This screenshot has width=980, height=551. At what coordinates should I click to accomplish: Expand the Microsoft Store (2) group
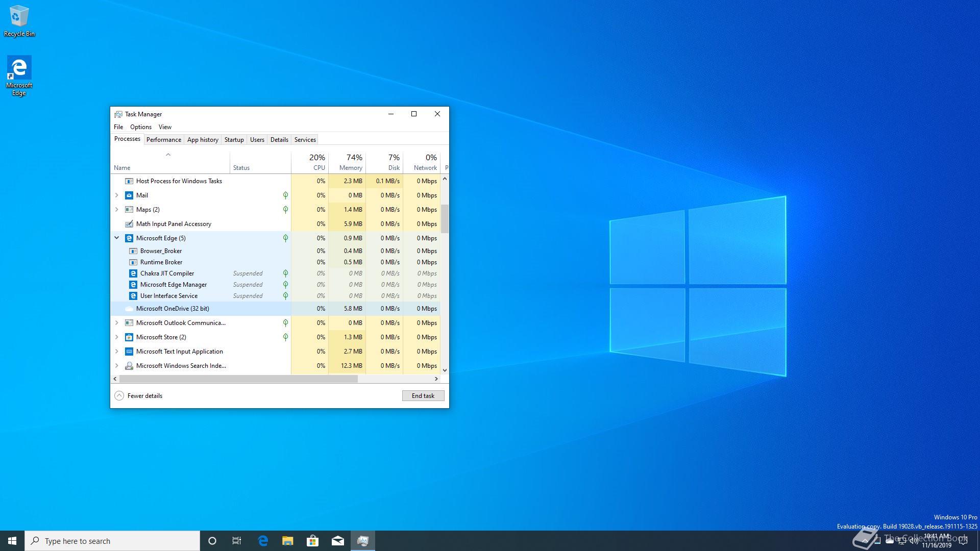tap(116, 337)
